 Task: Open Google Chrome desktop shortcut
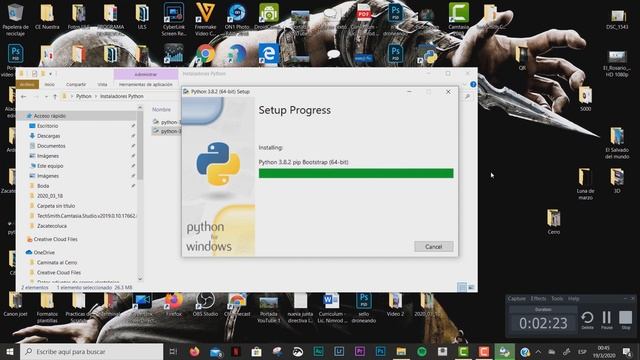(205, 54)
